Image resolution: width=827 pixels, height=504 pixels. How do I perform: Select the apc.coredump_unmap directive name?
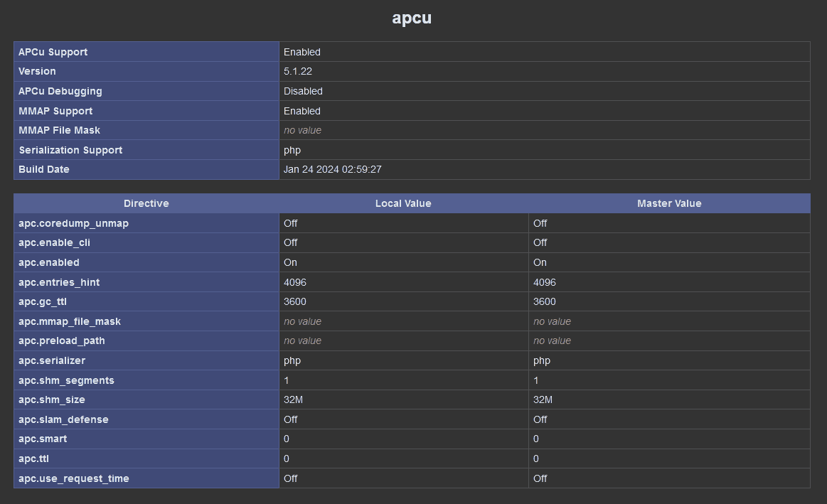pyautogui.click(x=73, y=223)
